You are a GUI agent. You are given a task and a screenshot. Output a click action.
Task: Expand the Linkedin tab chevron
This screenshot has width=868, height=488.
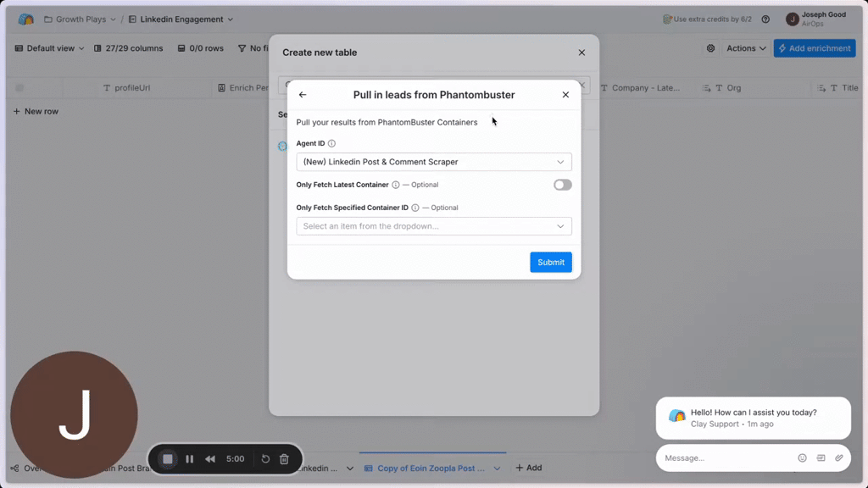point(350,468)
